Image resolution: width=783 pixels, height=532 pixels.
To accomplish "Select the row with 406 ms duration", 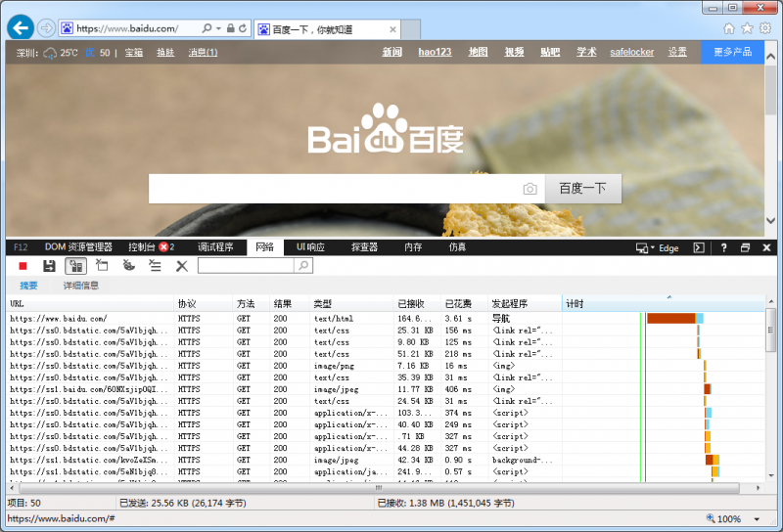I will click(386, 389).
